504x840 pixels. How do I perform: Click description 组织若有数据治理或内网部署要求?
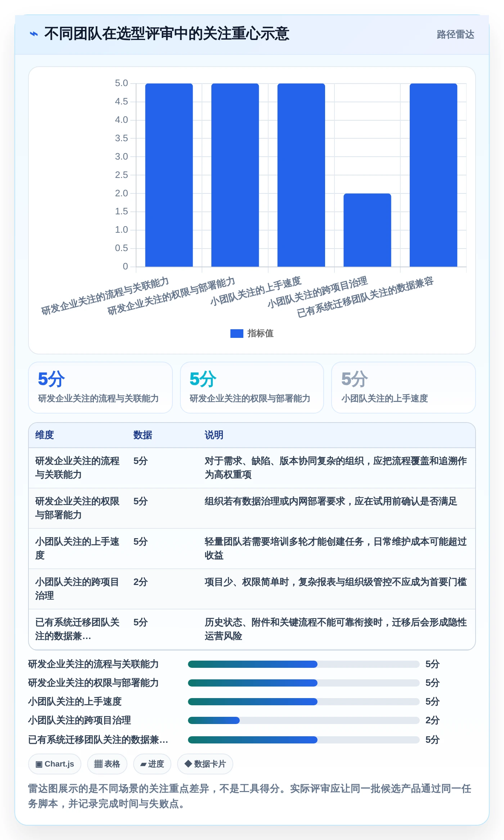click(x=331, y=501)
